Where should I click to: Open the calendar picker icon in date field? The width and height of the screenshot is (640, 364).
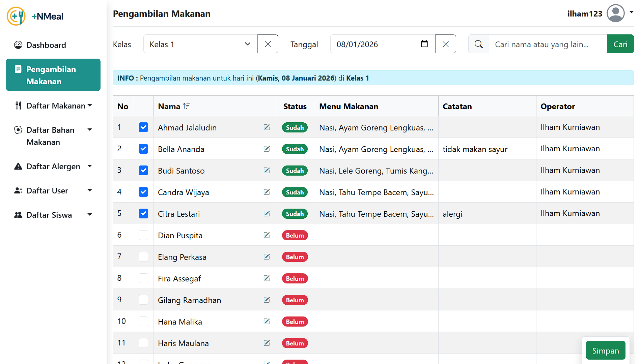pyautogui.click(x=424, y=44)
